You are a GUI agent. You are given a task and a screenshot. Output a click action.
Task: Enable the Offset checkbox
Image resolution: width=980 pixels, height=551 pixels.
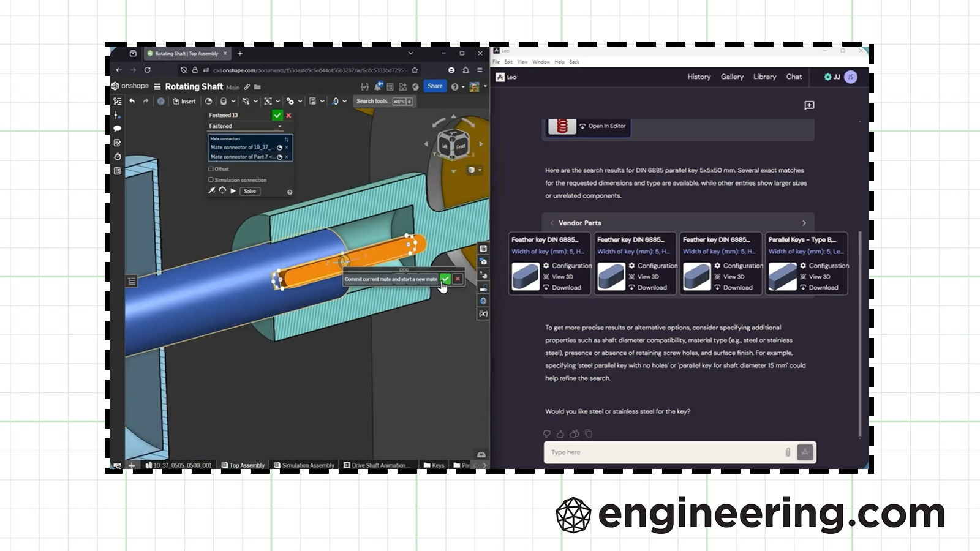pyautogui.click(x=211, y=169)
